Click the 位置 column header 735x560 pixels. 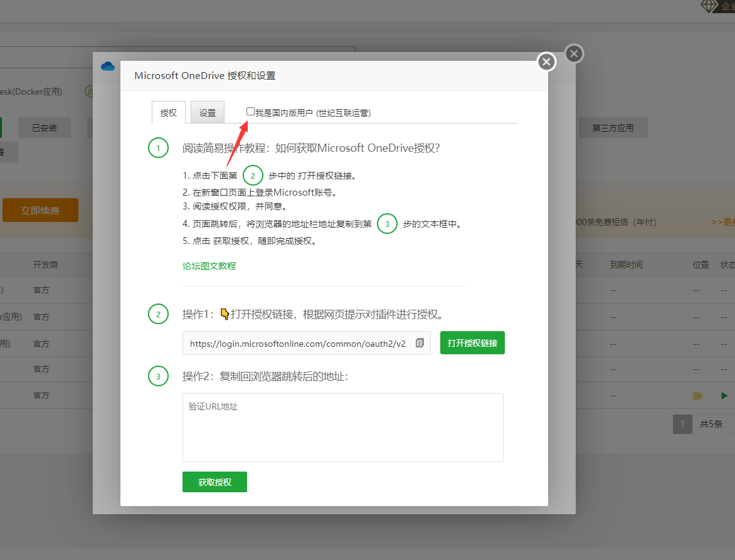coord(701,265)
